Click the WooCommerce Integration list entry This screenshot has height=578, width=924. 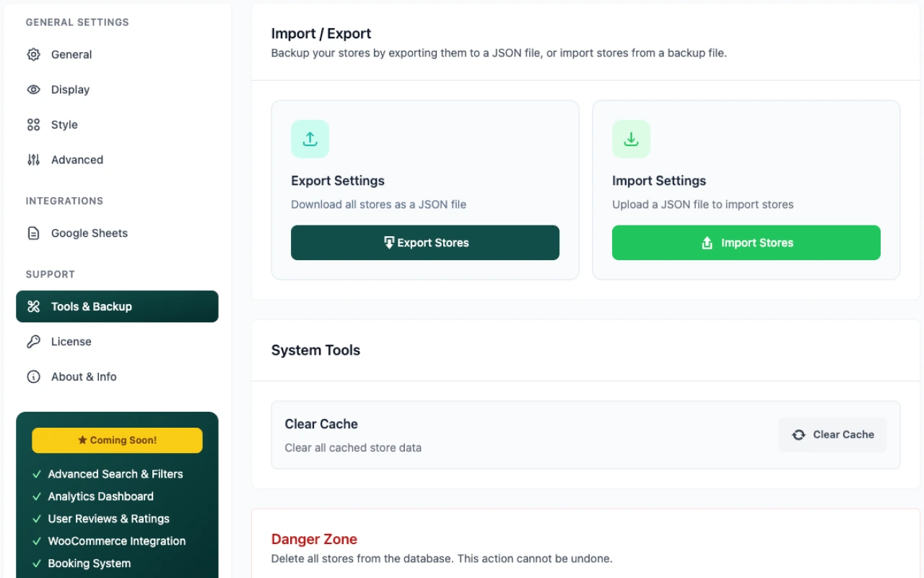(115, 540)
